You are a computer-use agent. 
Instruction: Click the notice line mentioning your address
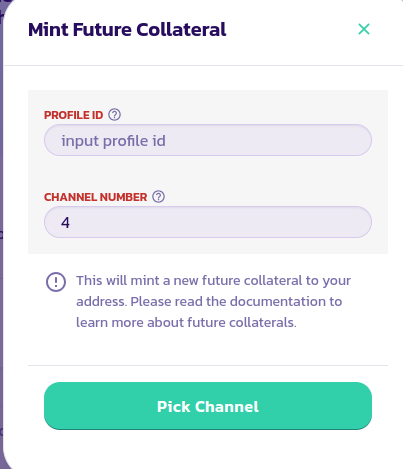coord(213,280)
